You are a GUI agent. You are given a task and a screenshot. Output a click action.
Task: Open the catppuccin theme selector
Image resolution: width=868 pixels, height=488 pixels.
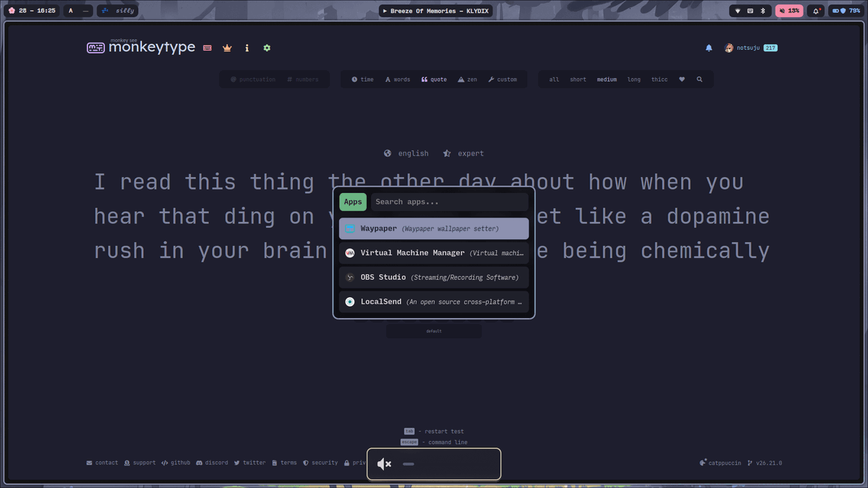[720, 463]
